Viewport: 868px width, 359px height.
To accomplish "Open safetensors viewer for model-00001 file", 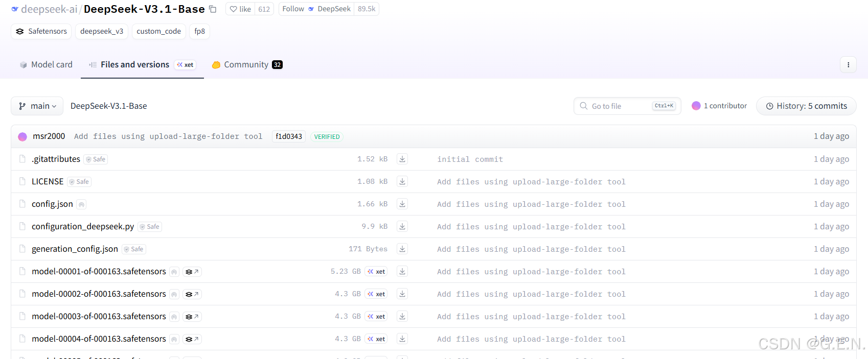I will point(192,272).
